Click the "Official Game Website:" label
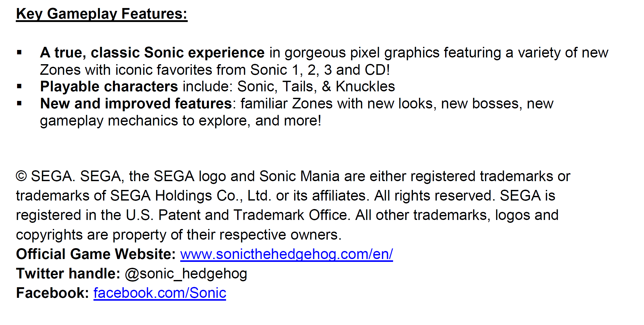This screenshot has width=644, height=325. 96,254
